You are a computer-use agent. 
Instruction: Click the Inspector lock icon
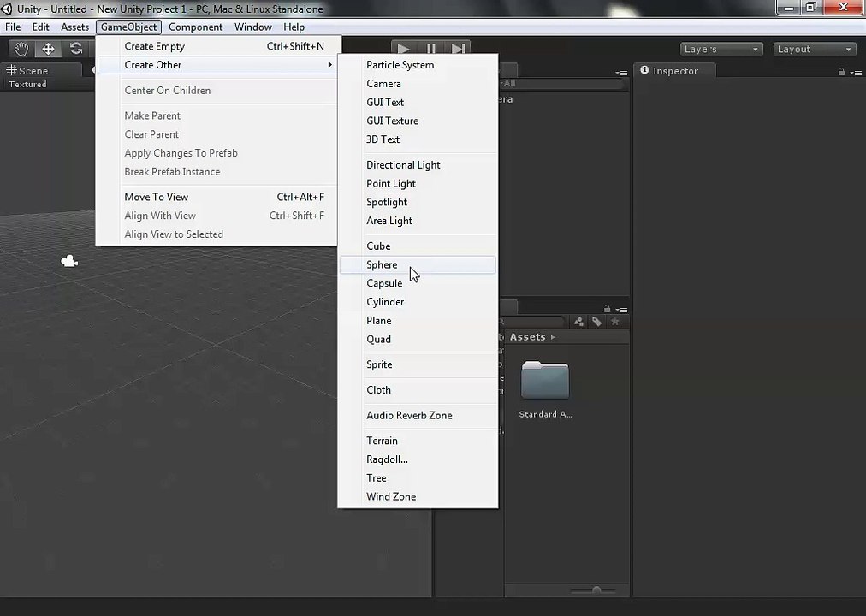coord(841,72)
